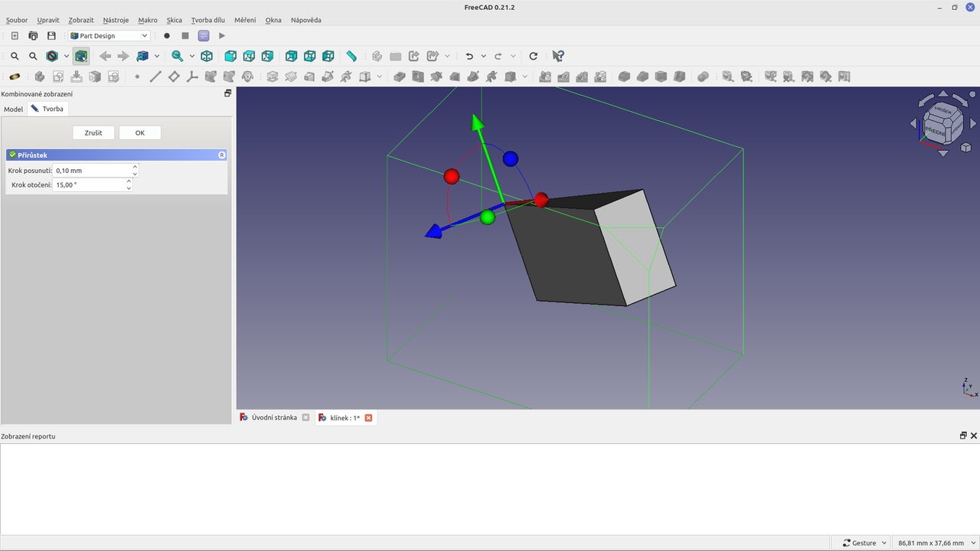Open the Skica menu
Screen dimensions: 980x551
pos(175,20)
